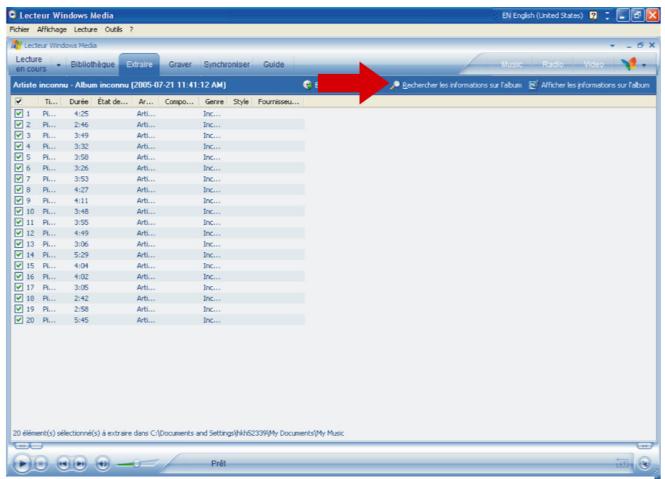
Task: Switch to the Graver tab
Action: (180, 64)
